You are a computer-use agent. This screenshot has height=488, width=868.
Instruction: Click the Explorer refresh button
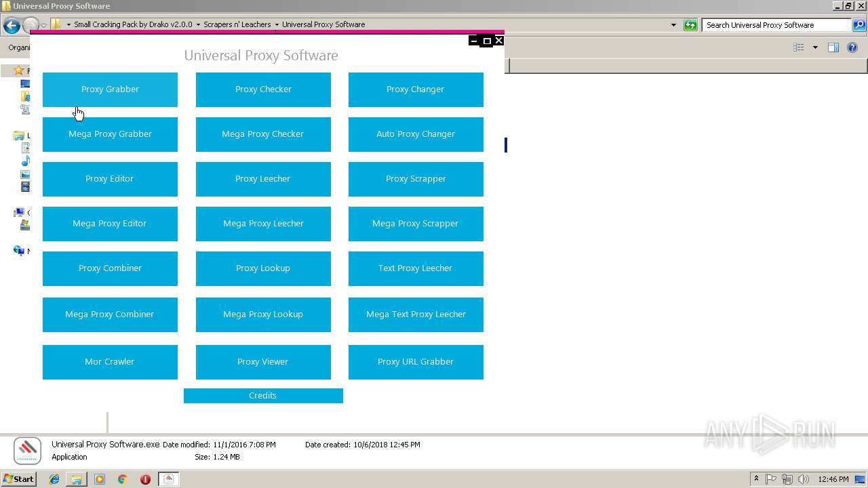point(690,25)
